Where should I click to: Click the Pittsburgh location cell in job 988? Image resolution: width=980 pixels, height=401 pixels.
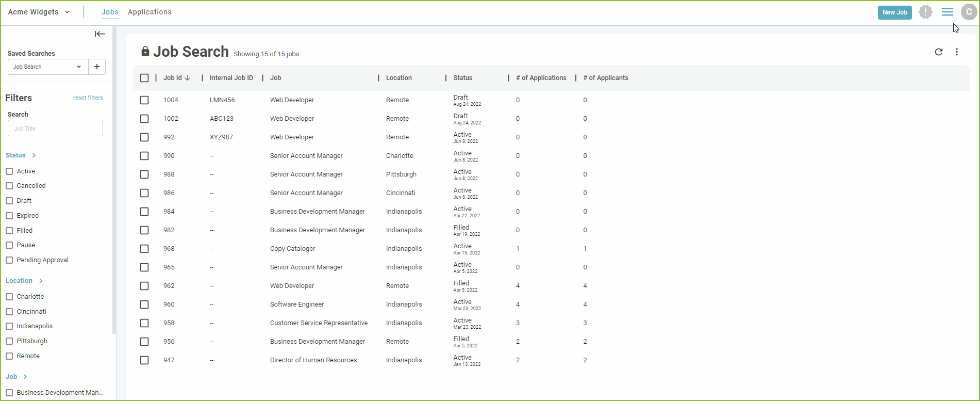point(401,174)
